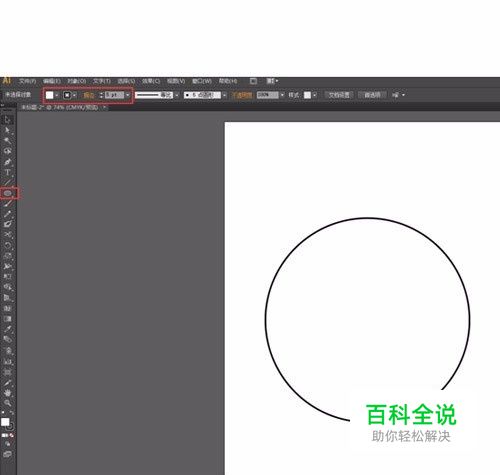The height and width of the screenshot is (475, 500).
Task: Select the Pen tool
Action: [x=7, y=162]
